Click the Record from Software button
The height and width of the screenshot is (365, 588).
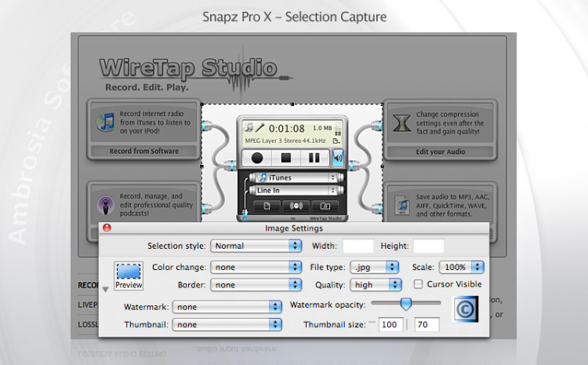(x=144, y=151)
